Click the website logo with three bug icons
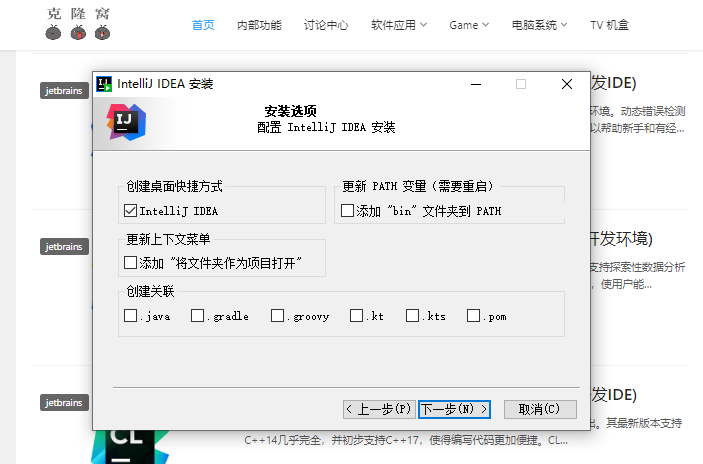703x464 pixels. click(x=78, y=24)
